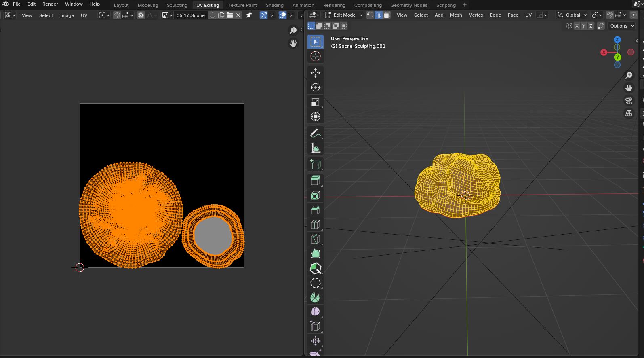
Task: Activate the Annotate pencil tool
Action: (315, 133)
